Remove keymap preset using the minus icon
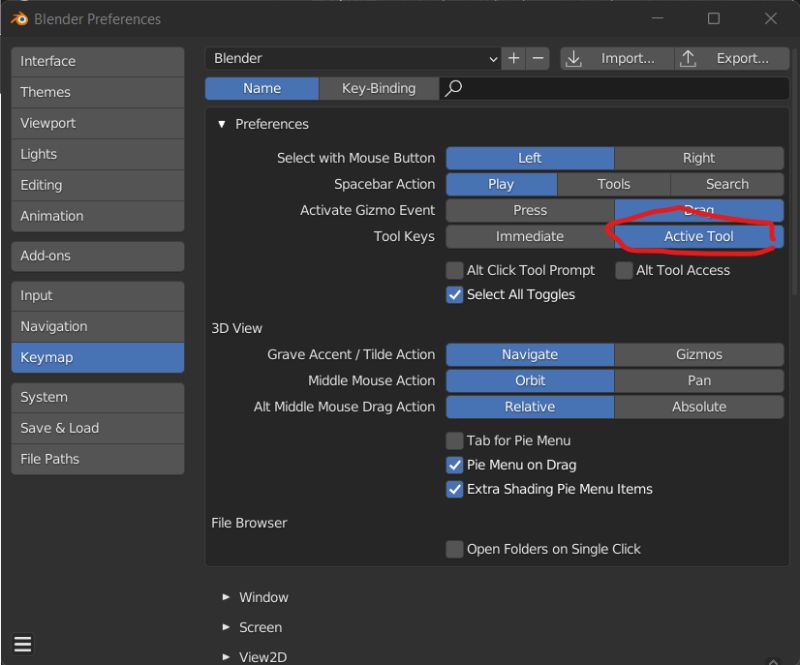 point(538,58)
